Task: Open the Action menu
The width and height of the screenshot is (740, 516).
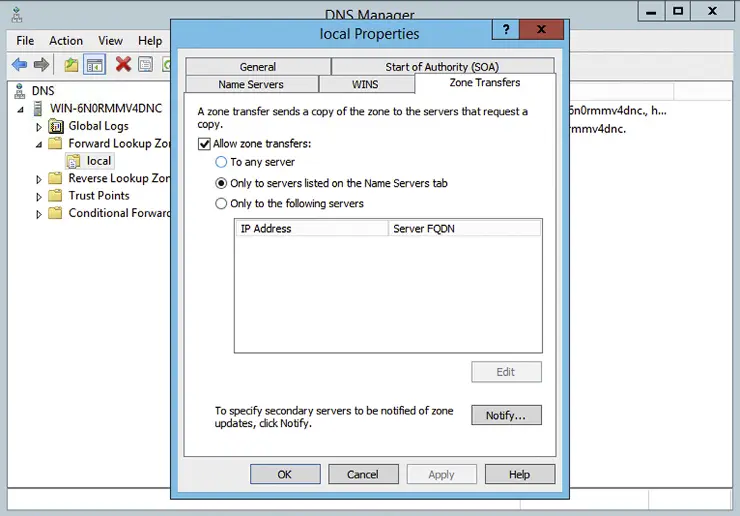Action: (66, 41)
